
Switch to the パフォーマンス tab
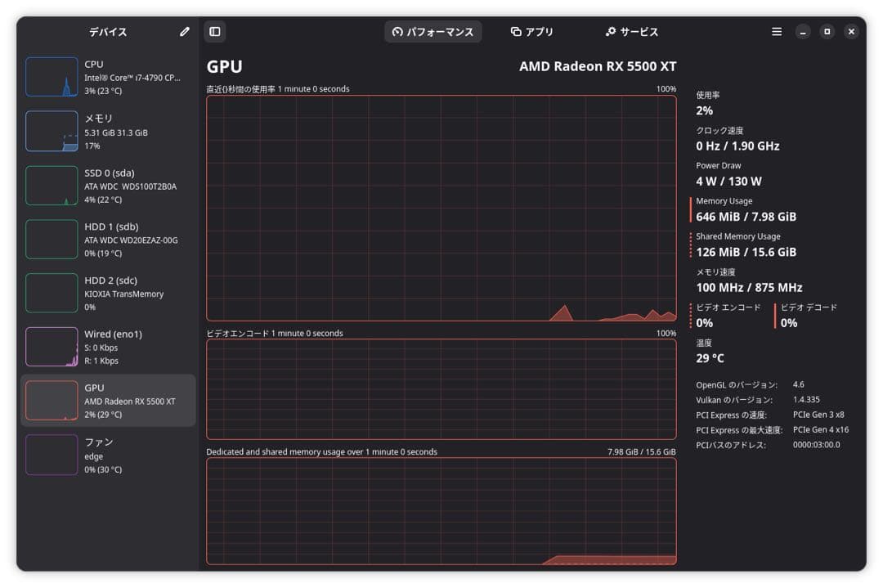[433, 32]
